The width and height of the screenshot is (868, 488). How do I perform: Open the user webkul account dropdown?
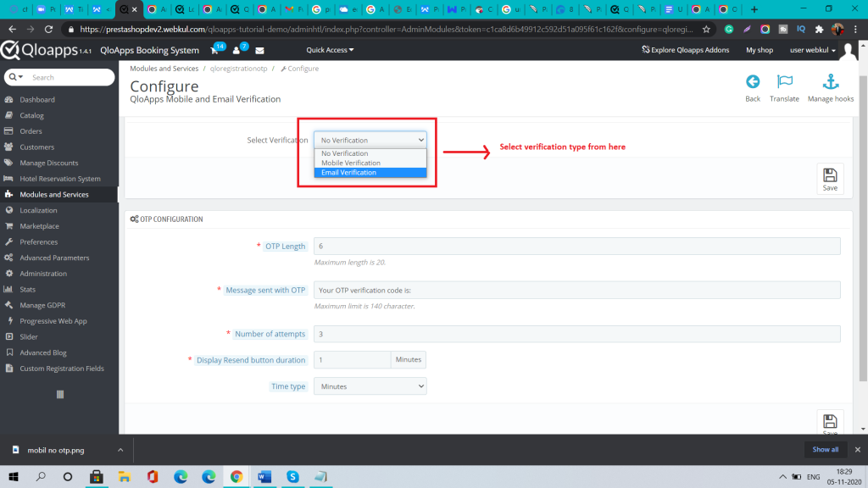click(813, 50)
